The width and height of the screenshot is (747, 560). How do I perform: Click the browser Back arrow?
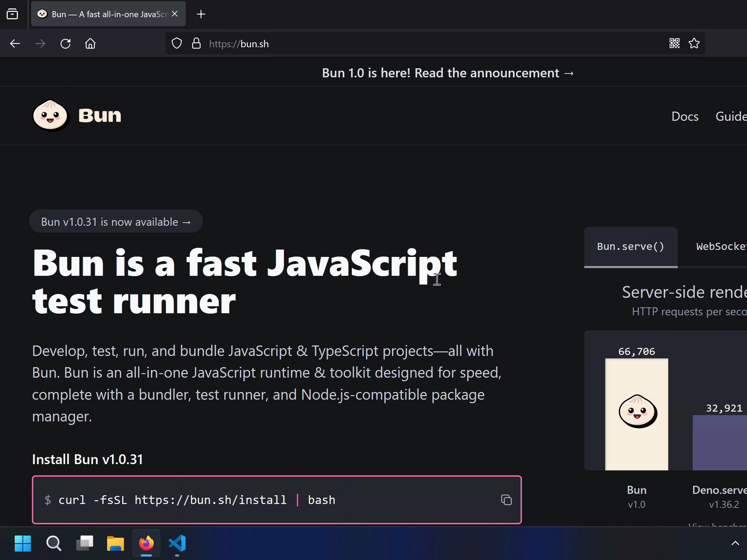coord(15,44)
